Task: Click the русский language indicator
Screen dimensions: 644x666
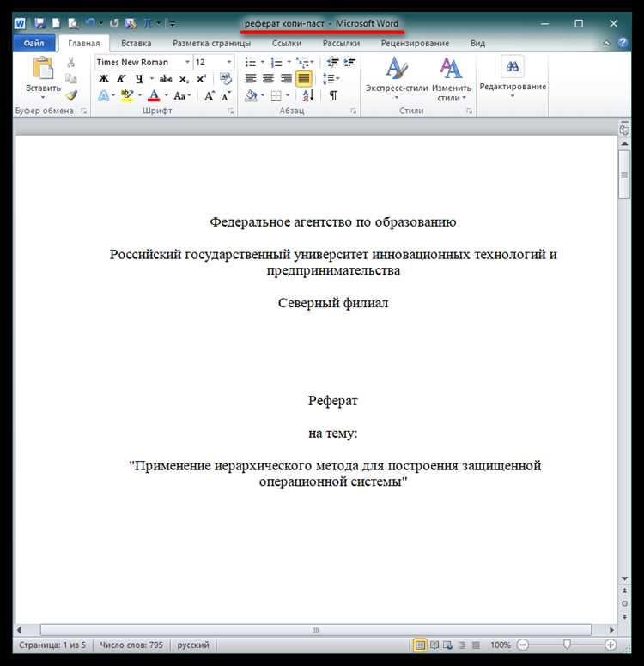Action: [x=193, y=645]
